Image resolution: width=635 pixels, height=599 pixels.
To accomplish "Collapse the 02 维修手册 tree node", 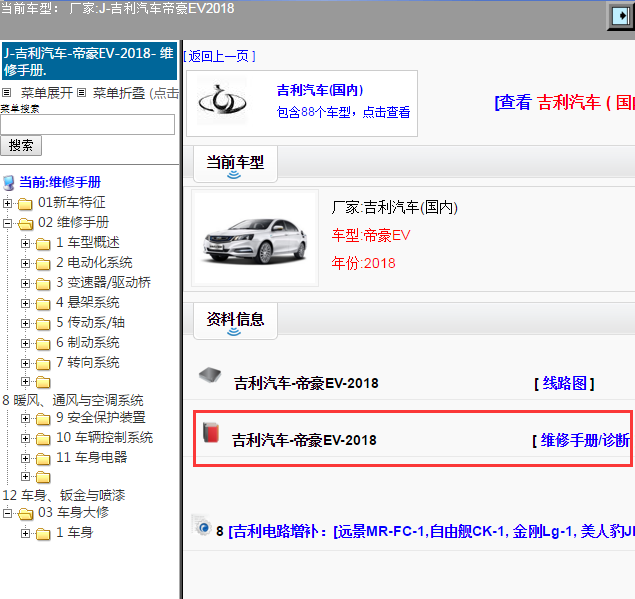I will 7,223.
